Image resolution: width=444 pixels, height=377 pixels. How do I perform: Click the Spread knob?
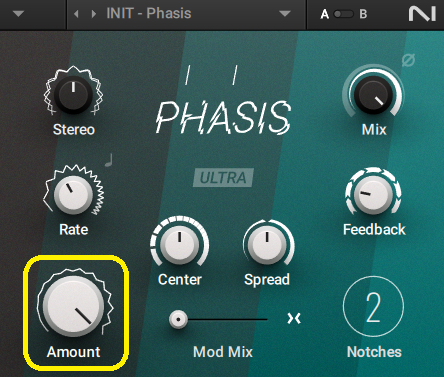coord(267,244)
